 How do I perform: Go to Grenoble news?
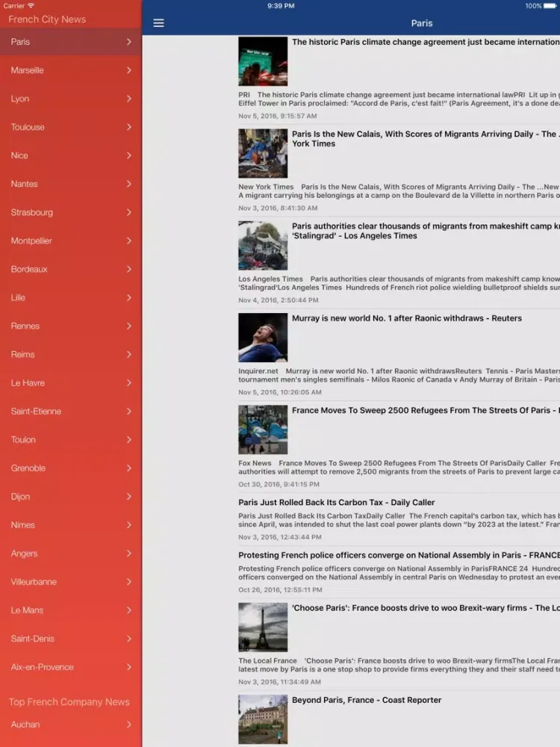pos(71,468)
